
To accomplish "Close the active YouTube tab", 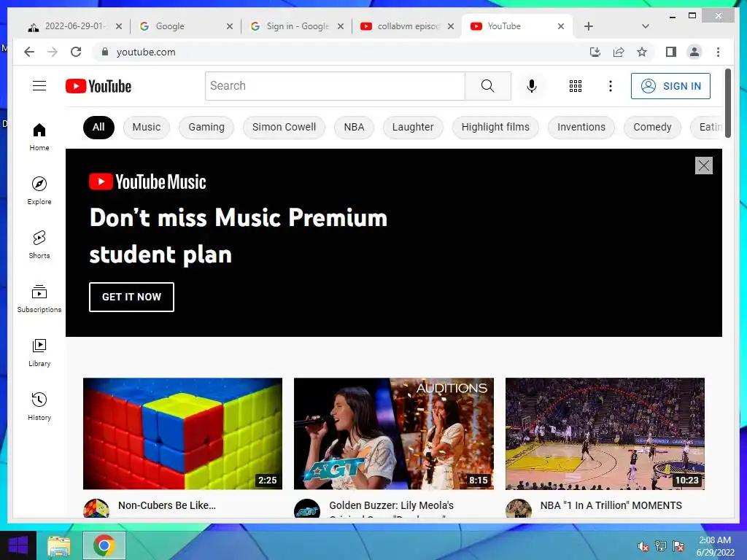I will click(x=561, y=26).
